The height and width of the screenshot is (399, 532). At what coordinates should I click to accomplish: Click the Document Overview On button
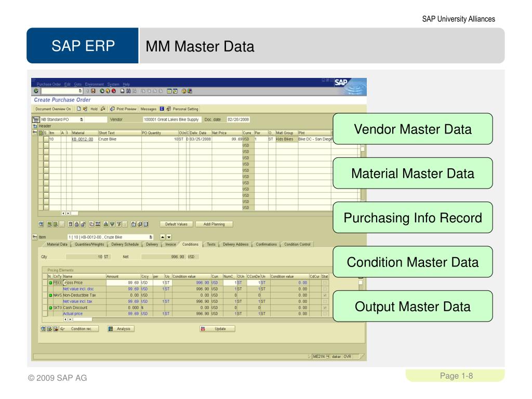click(53, 109)
